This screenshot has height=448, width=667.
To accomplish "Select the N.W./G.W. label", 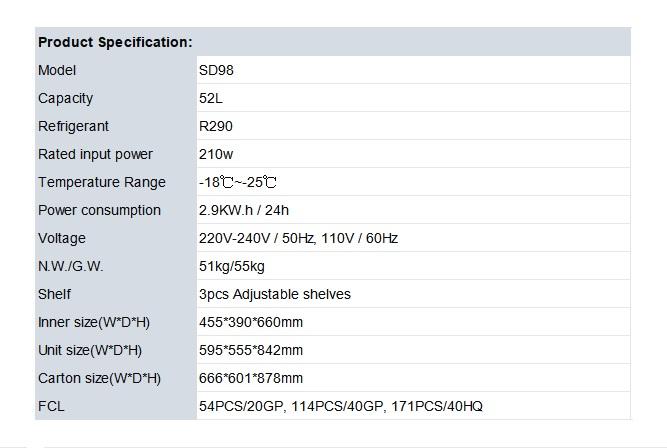I will coord(70,266).
